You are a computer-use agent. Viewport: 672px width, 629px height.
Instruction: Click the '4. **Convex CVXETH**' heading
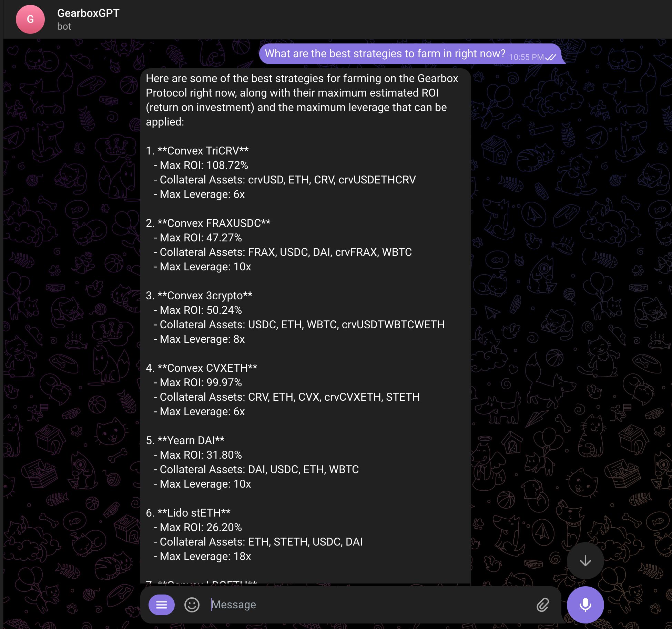click(202, 368)
